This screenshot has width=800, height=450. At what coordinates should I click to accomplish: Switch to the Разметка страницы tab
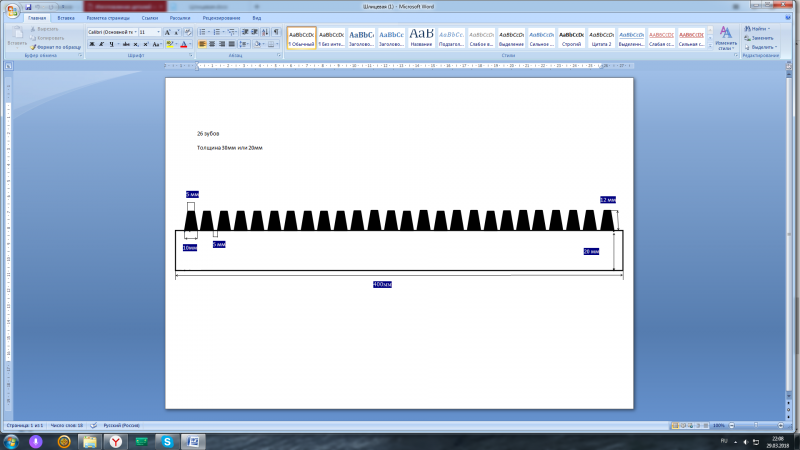[108, 18]
